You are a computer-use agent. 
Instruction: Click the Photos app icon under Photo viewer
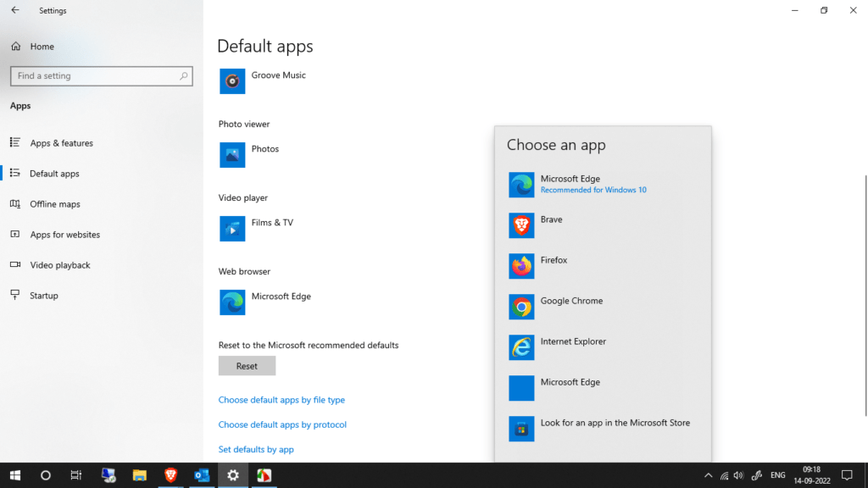232,155
